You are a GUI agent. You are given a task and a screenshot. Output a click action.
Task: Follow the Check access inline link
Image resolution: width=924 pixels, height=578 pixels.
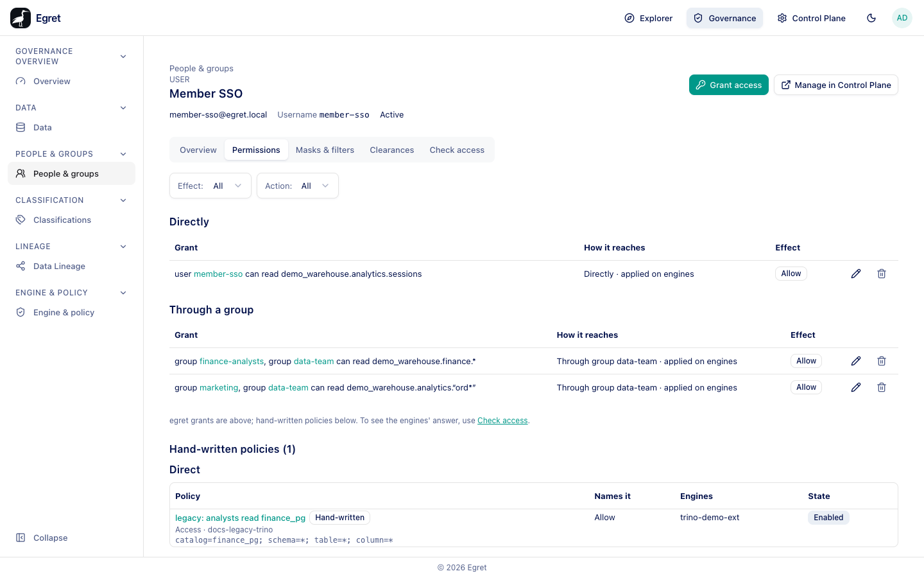502,421
